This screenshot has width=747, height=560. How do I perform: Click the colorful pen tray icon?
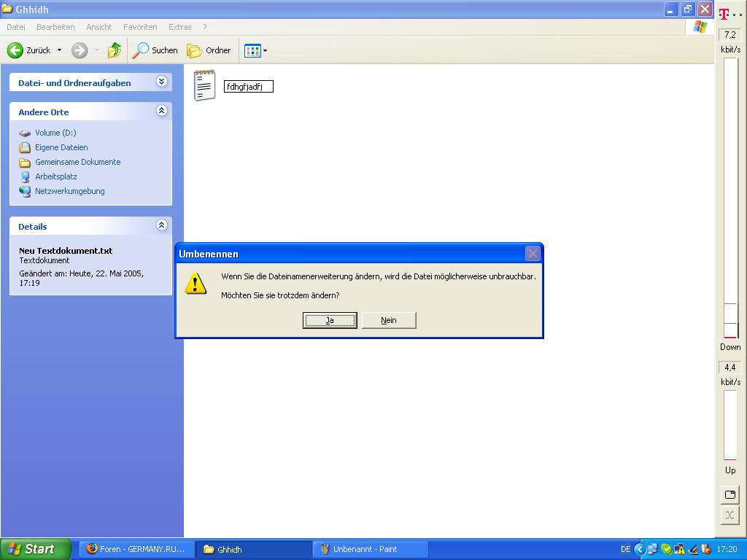[x=694, y=549]
